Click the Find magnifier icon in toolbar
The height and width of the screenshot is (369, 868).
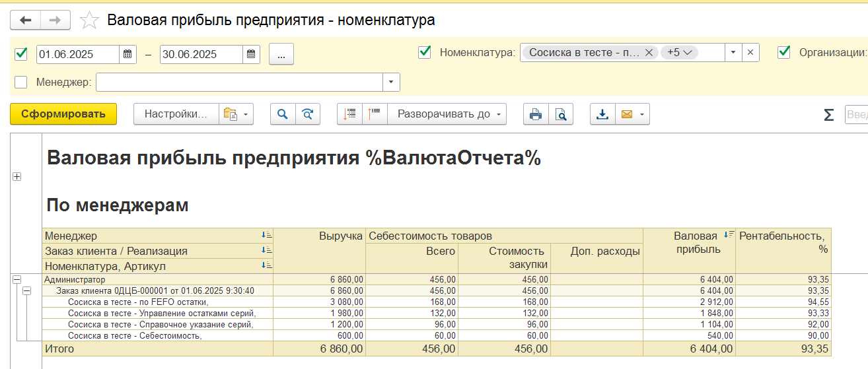click(283, 114)
